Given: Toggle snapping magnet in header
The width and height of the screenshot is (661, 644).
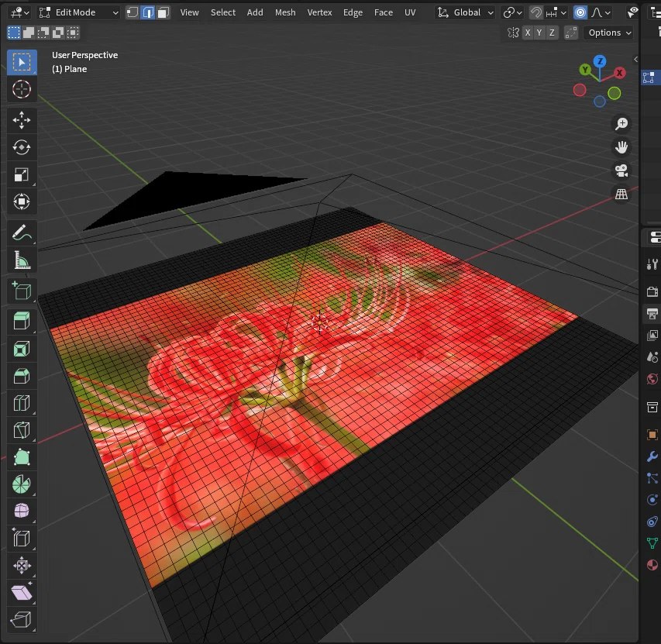Looking at the screenshot, I should [x=535, y=12].
